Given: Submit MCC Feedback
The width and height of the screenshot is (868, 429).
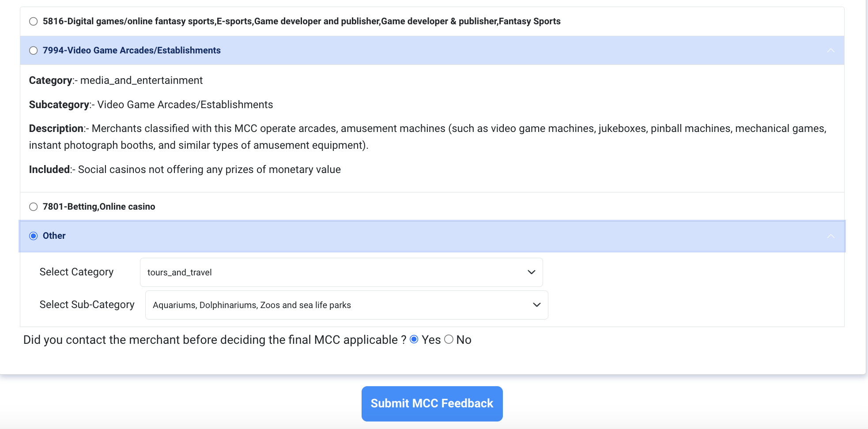Looking at the screenshot, I should [x=432, y=403].
